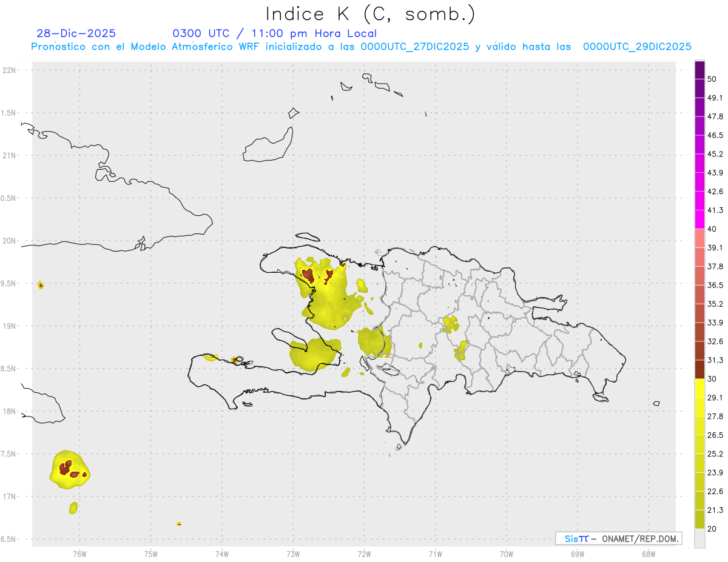
Task: Click the colorbar value "33.9"
Action: (x=715, y=323)
